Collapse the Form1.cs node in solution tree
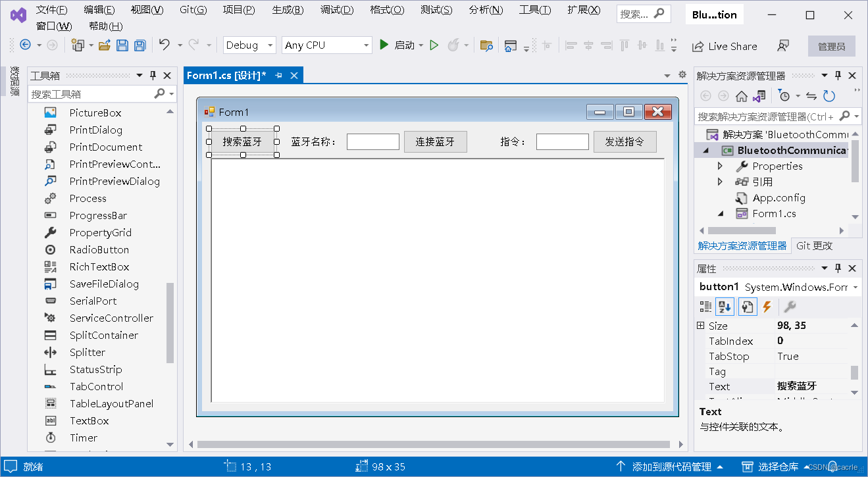 click(x=720, y=213)
